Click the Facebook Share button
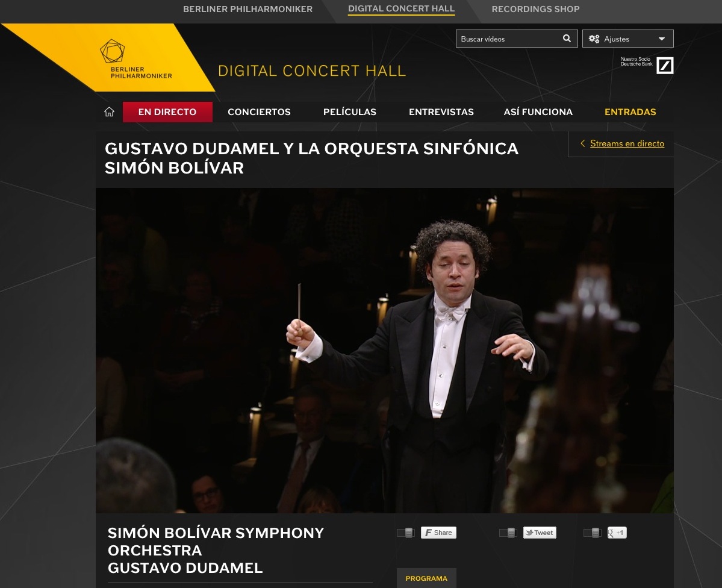Screen dimensions: 722x588 [438, 533]
